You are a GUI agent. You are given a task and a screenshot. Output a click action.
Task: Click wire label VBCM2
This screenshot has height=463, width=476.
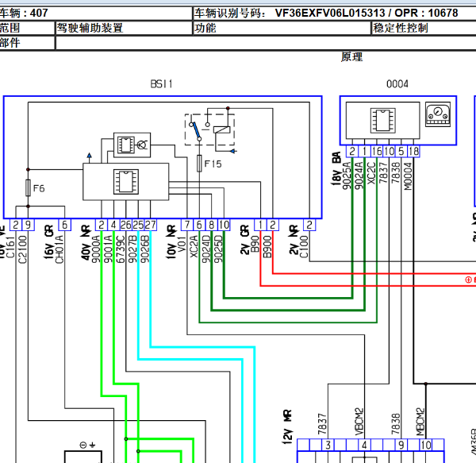tap(359, 422)
